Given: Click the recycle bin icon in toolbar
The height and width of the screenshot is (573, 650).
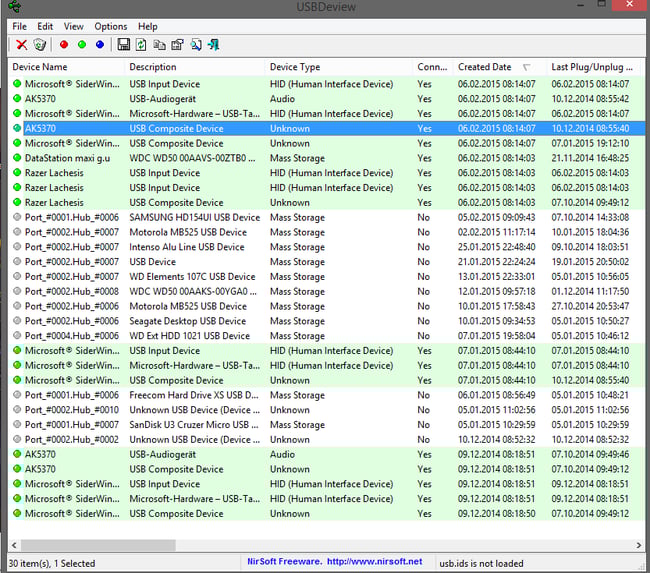Looking at the screenshot, I should [x=39, y=45].
